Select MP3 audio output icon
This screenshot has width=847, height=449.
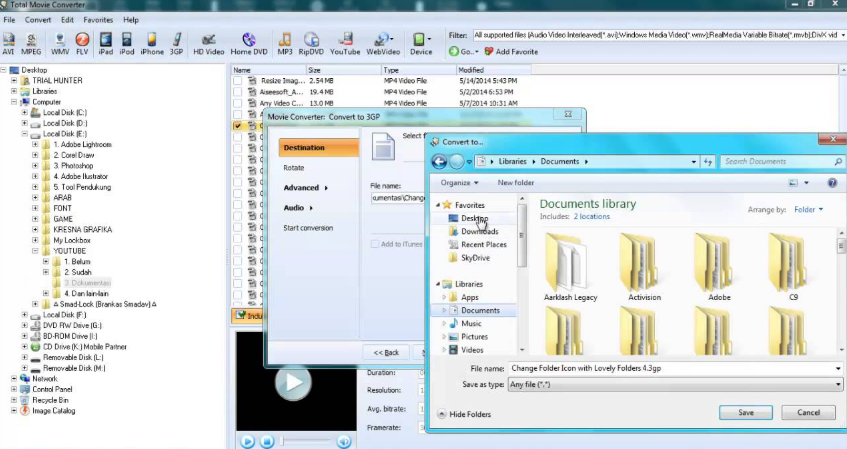pyautogui.click(x=285, y=44)
